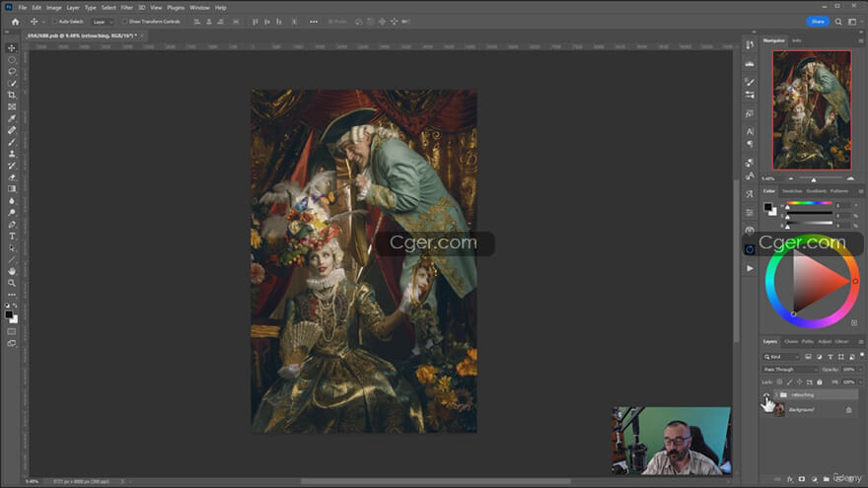
Task: Open the layer filter Kind dropdown
Action: click(781, 357)
